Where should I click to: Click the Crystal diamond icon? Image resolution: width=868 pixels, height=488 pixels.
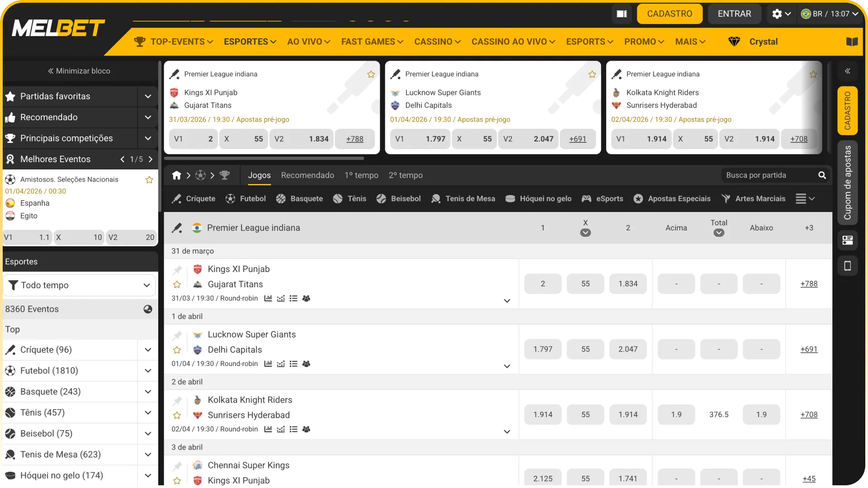pos(734,42)
